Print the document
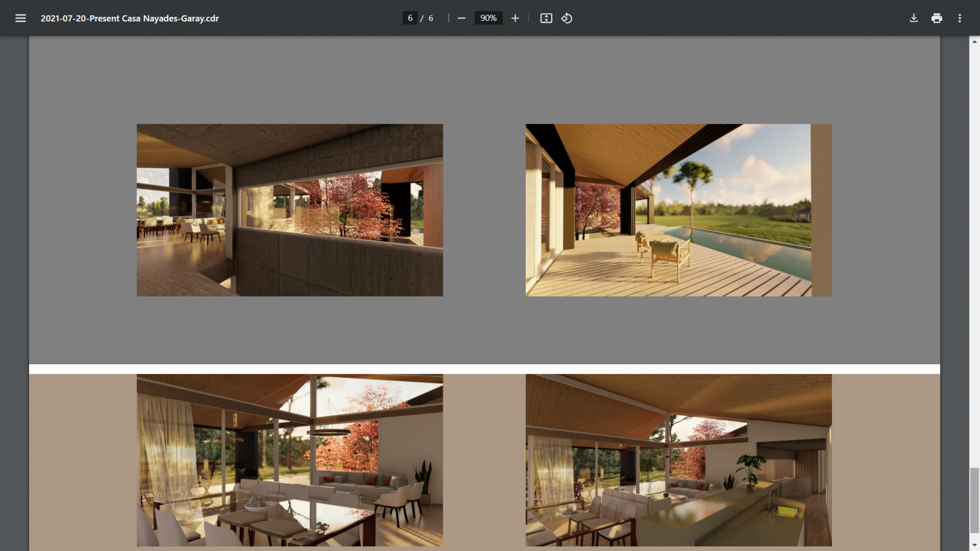 (936, 18)
